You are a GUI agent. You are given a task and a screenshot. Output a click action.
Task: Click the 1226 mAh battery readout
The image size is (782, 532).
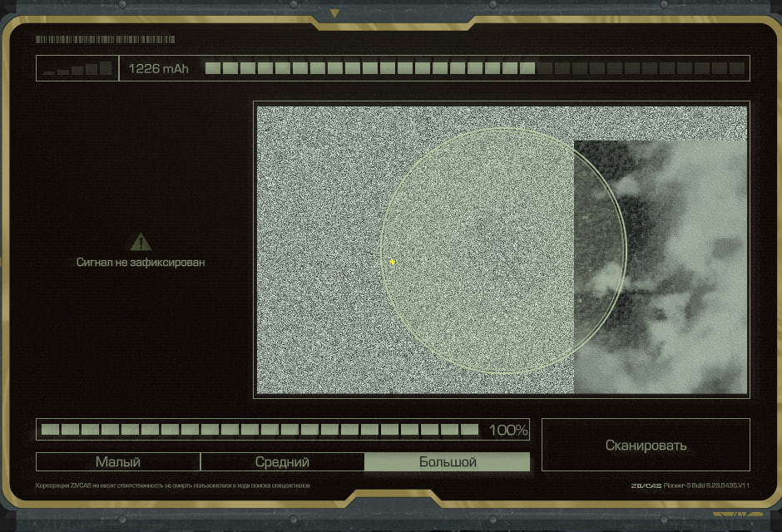[158, 68]
